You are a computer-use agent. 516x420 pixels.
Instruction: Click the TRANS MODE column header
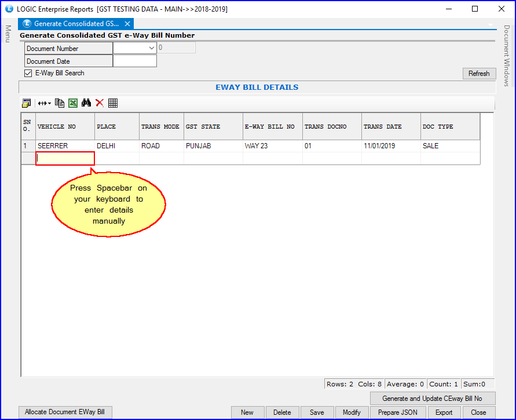pyautogui.click(x=162, y=126)
